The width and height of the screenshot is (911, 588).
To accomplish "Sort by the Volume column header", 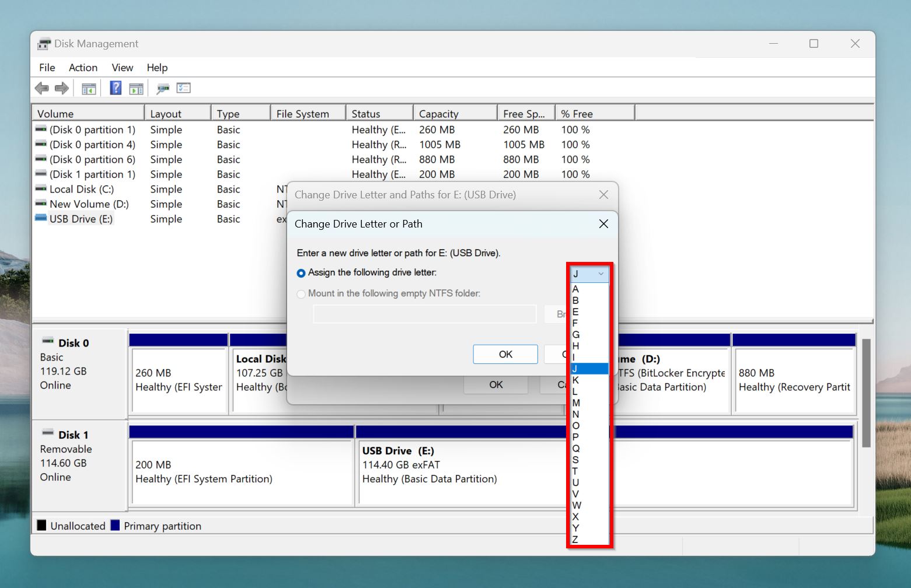I will [88, 114].
